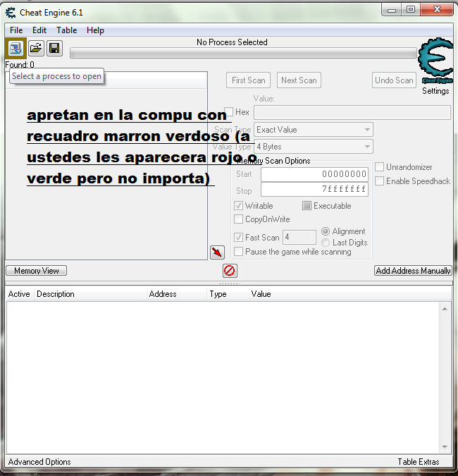458x476 pixels.
Task: Toggle the Hex checkbox
Action: pyautogui.click(x=229, y=111)
